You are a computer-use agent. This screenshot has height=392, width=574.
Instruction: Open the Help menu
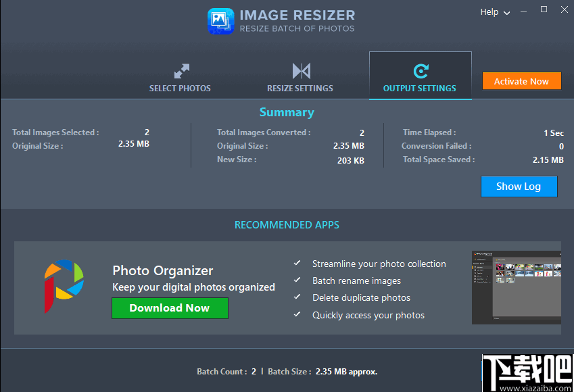(489, 12)
